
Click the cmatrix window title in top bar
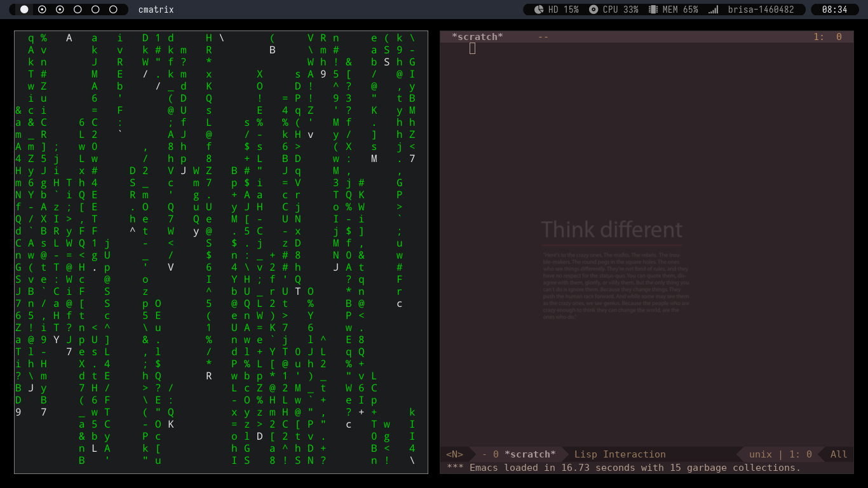point(156,10)
